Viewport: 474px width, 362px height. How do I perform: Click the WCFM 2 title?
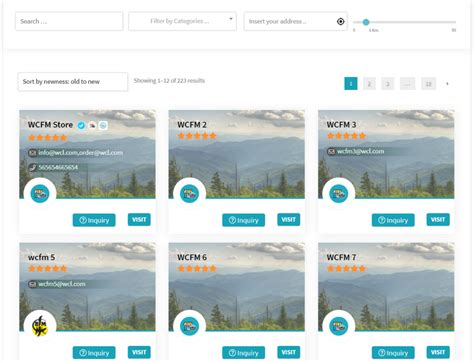click(192, 125)
